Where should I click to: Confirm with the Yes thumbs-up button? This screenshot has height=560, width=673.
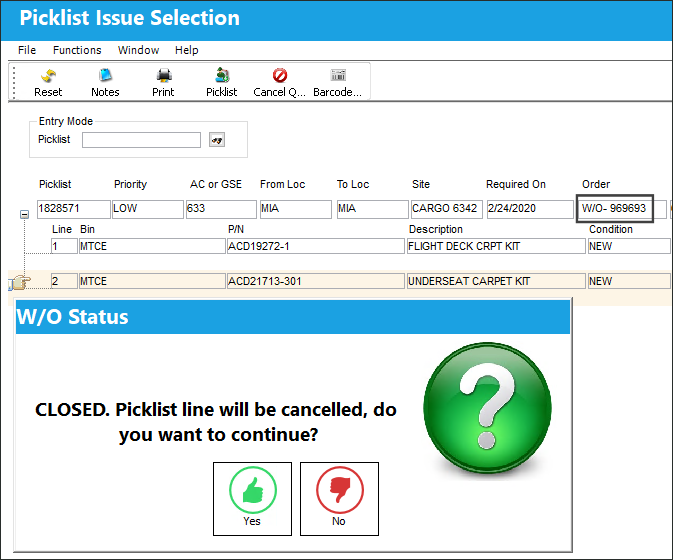click(252, 499)
